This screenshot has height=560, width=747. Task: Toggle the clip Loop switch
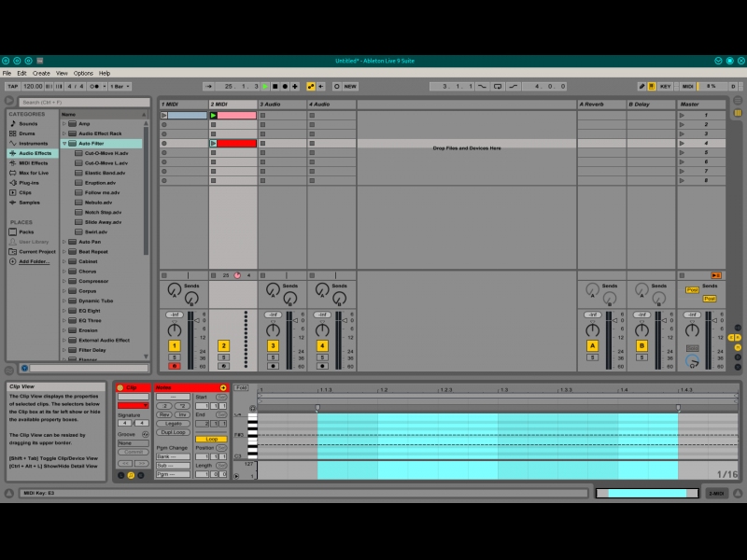(x=212, y=439)
